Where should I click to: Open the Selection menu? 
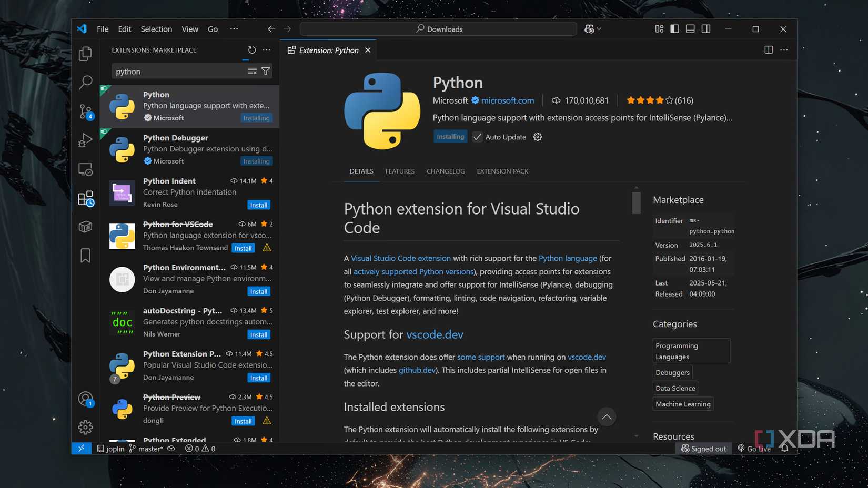click(156, 29)
